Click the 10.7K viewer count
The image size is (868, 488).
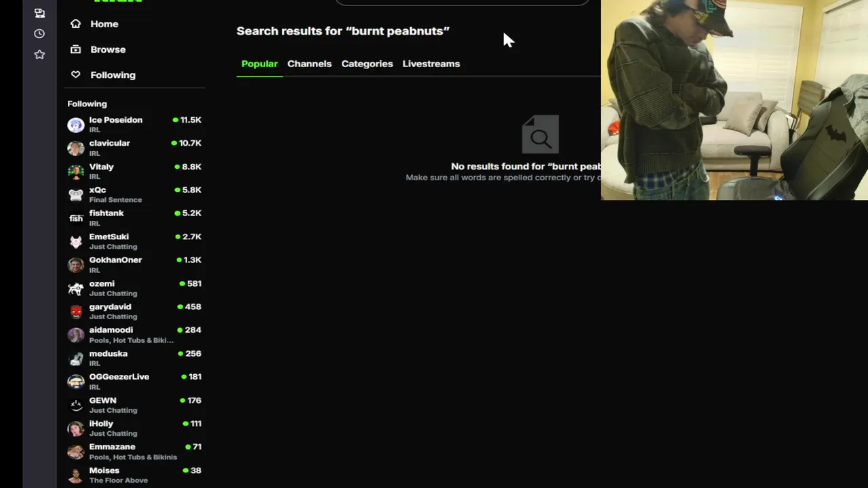point(190,143)
